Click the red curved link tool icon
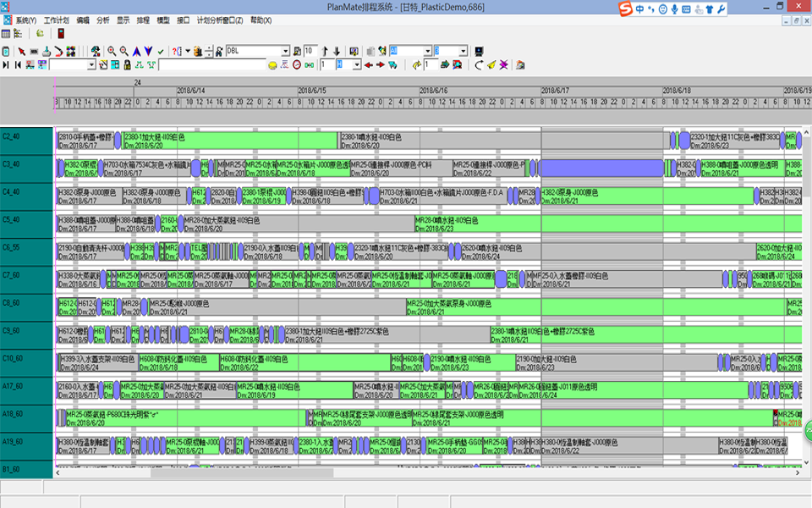Viewport: 812px width, 508px height. coord(58,52)
